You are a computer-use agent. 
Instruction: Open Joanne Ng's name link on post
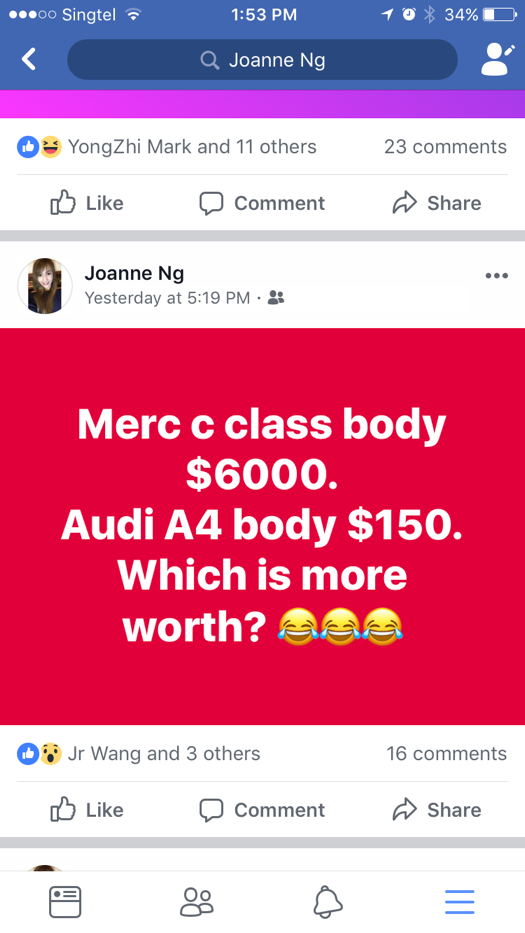pos(134,273)
